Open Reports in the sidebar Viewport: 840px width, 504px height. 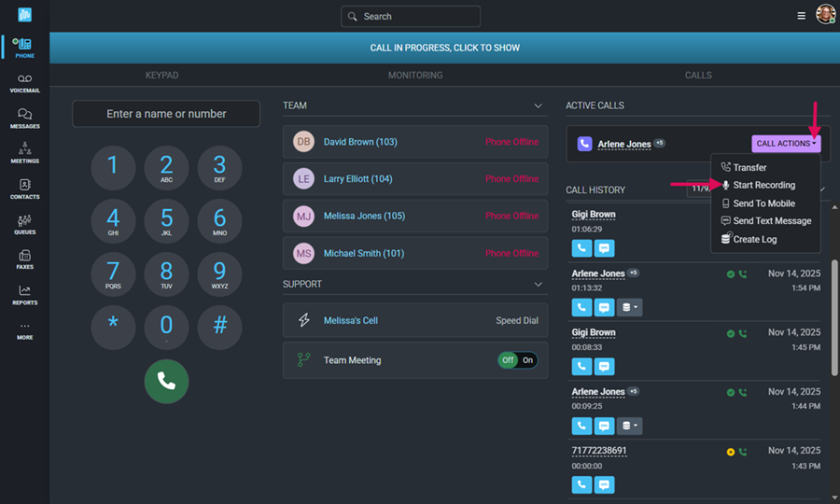pyautogui.click(x=24, y=295)
